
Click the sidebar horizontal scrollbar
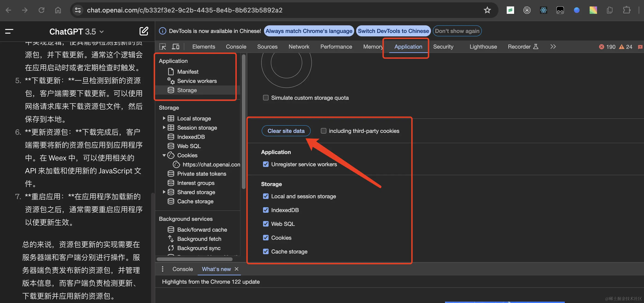coord(194,259)
